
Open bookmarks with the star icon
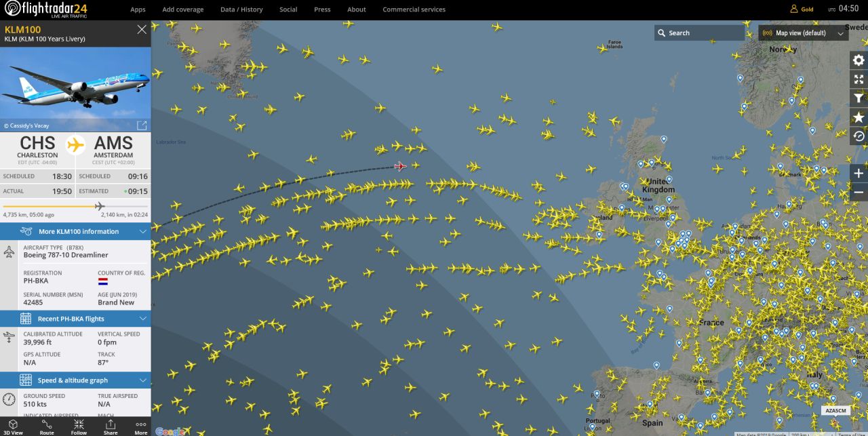pyautogui.click(x=859, y=117)
